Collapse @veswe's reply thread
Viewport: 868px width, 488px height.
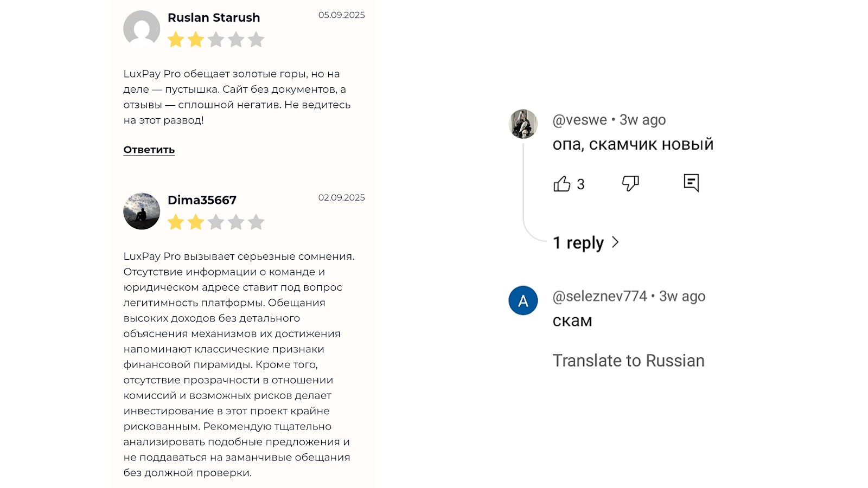578,243
